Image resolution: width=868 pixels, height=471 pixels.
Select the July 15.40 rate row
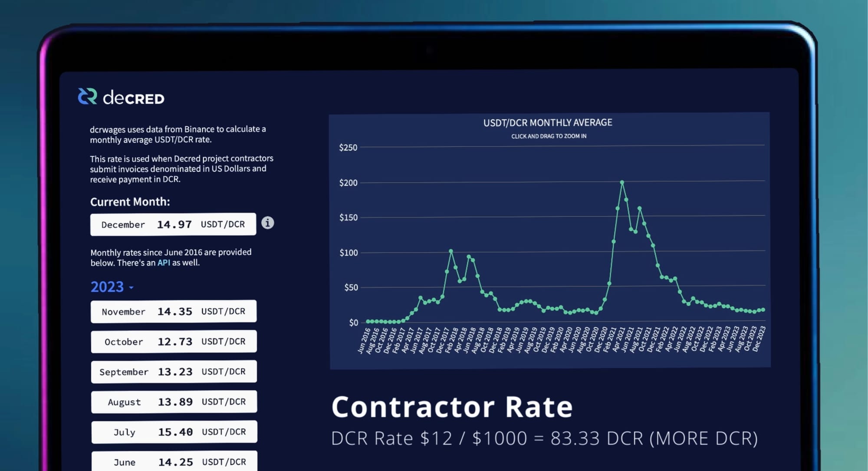pos(174,432)
